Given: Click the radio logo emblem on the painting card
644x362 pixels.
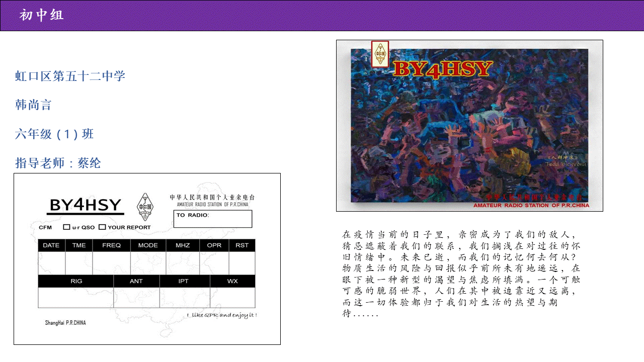Looking at the screenshot, I should pyautogui.click(x=380, y=54).
